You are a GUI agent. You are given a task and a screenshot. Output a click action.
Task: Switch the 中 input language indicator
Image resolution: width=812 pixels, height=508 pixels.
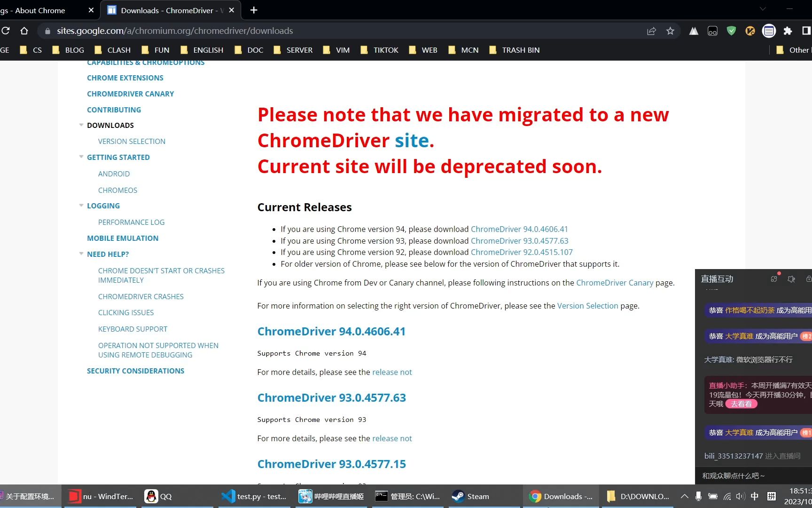pyautogui.click(x=755, y=496)
